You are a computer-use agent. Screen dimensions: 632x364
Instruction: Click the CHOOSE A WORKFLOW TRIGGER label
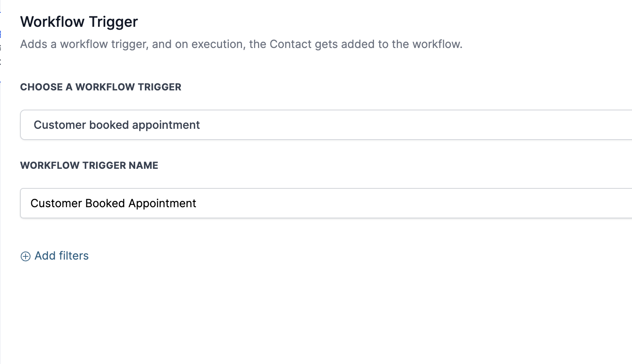(x=101, y=87)
